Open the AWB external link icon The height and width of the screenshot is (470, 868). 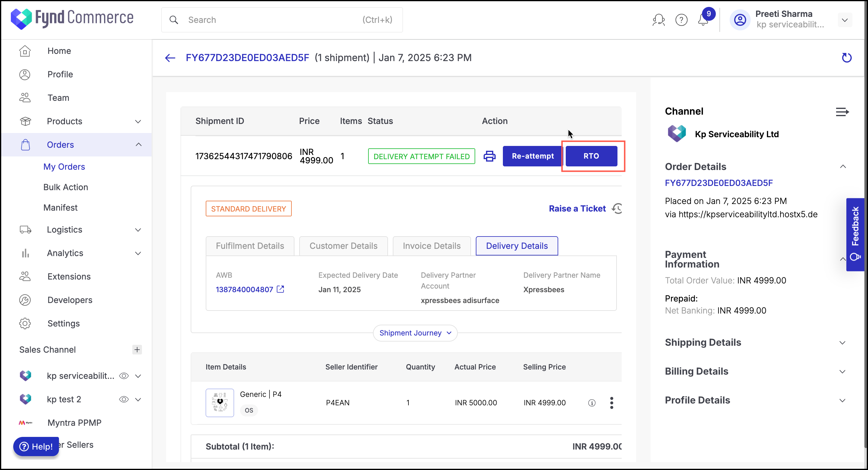click(280, 289)
